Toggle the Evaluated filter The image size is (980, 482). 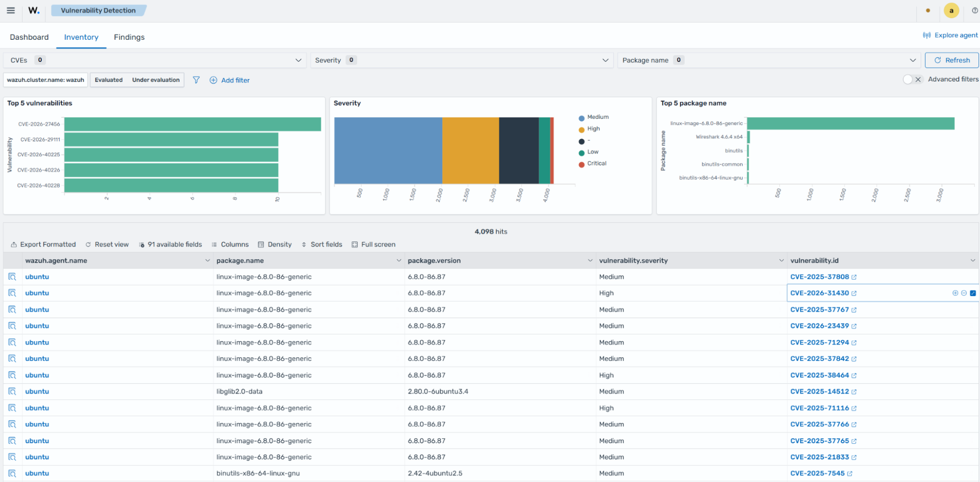(x=108, y=80)
